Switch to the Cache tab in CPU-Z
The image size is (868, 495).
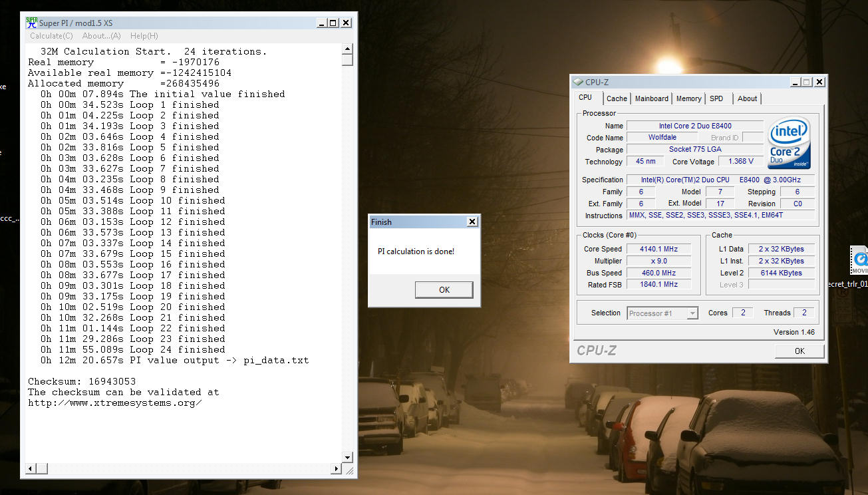click(617, 98)
